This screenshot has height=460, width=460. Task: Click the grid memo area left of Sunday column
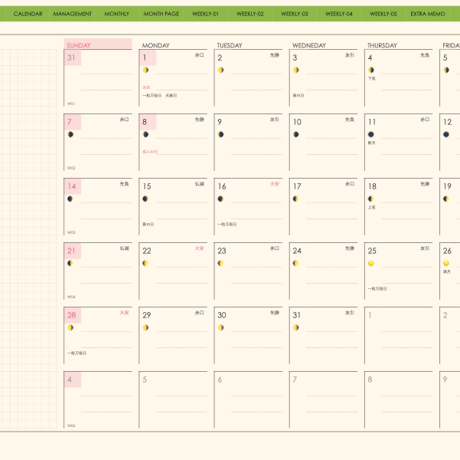[29, 239]
